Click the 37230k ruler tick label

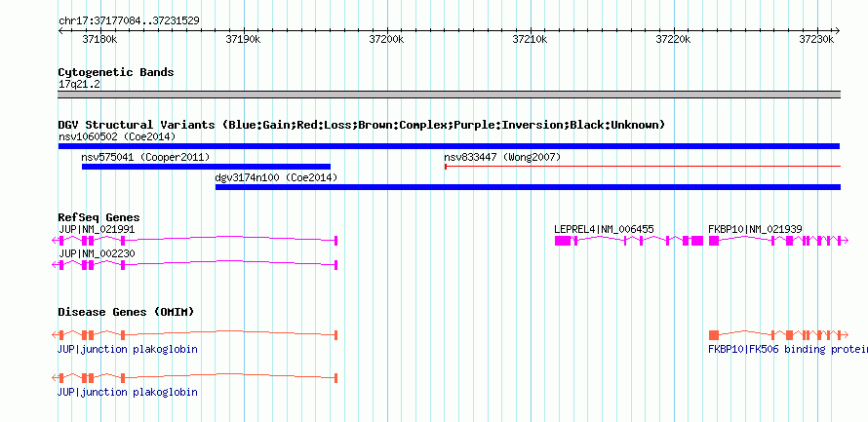click(x=816, y=39)
